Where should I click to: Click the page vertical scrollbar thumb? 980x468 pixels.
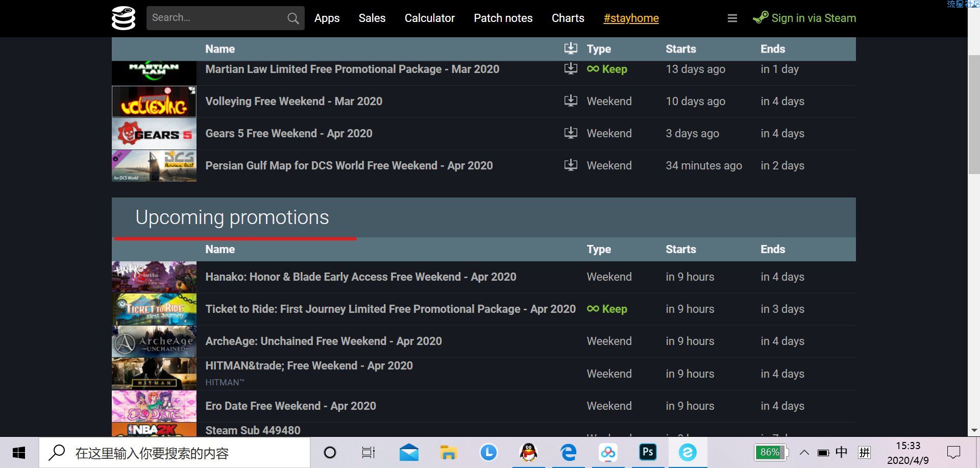coord(974,115)
